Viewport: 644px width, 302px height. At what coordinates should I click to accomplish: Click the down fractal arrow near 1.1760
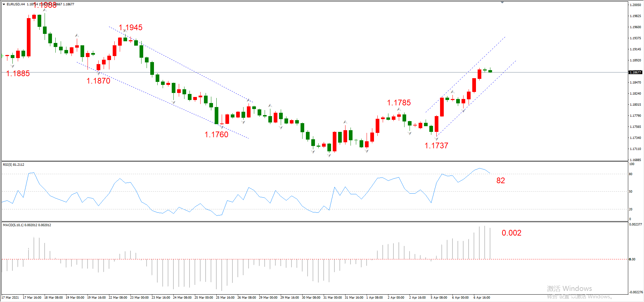(x=222, y=128)
